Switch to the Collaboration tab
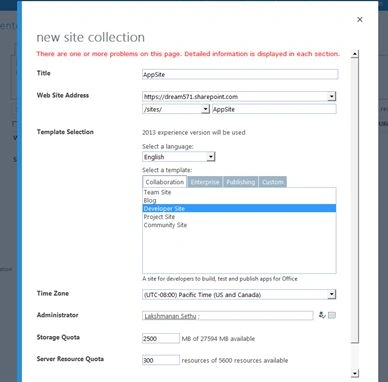 coord(165,182)
